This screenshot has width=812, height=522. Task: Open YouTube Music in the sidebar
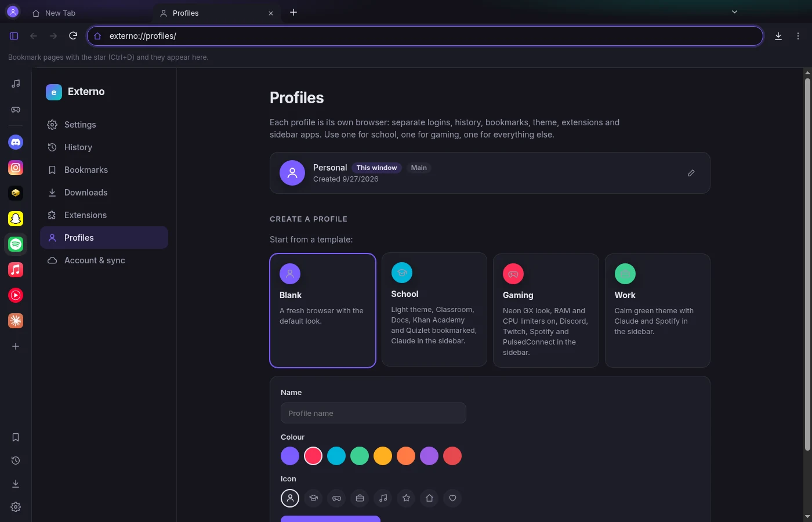(16, 295)
